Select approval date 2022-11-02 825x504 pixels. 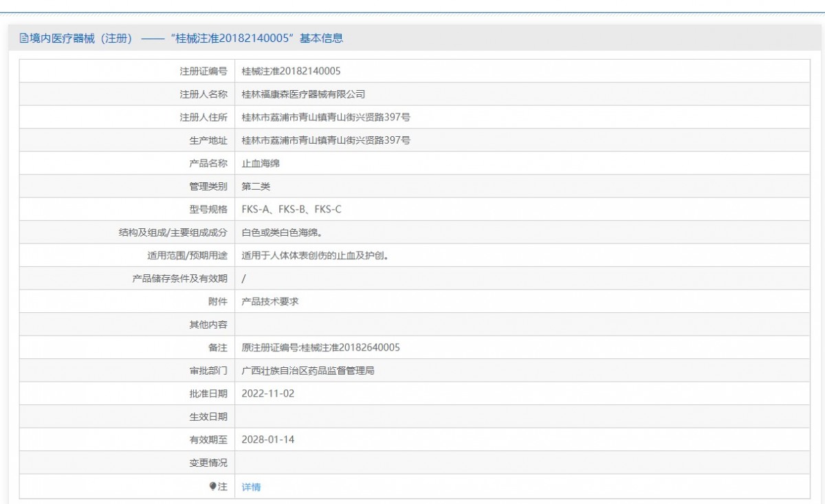(269, 394)
